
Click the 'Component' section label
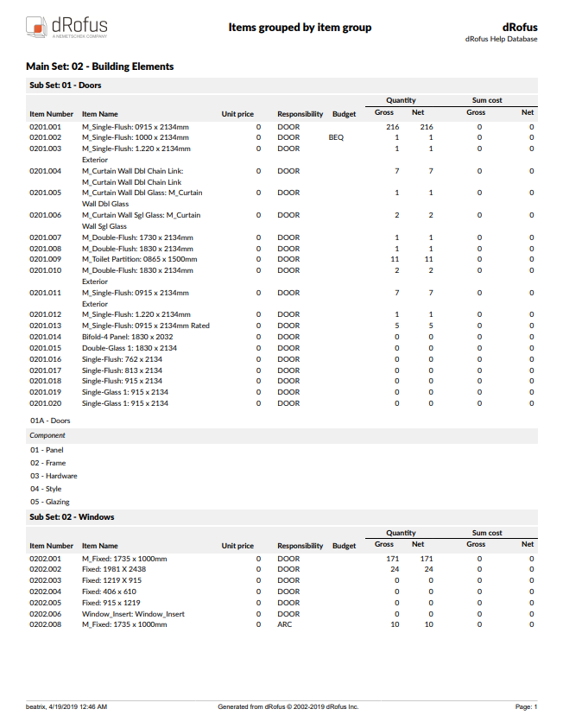tap(47, 436)
